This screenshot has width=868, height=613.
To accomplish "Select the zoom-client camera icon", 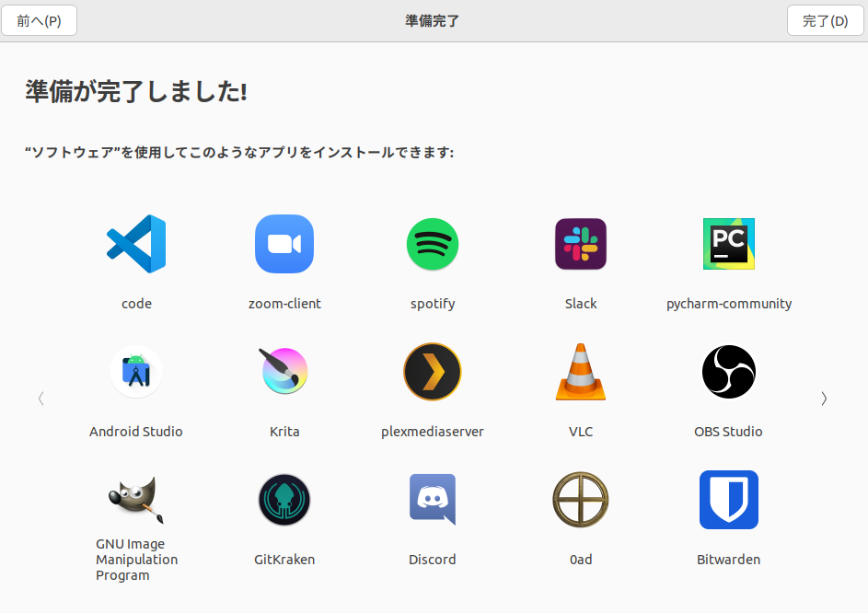I will click(284, 244).
